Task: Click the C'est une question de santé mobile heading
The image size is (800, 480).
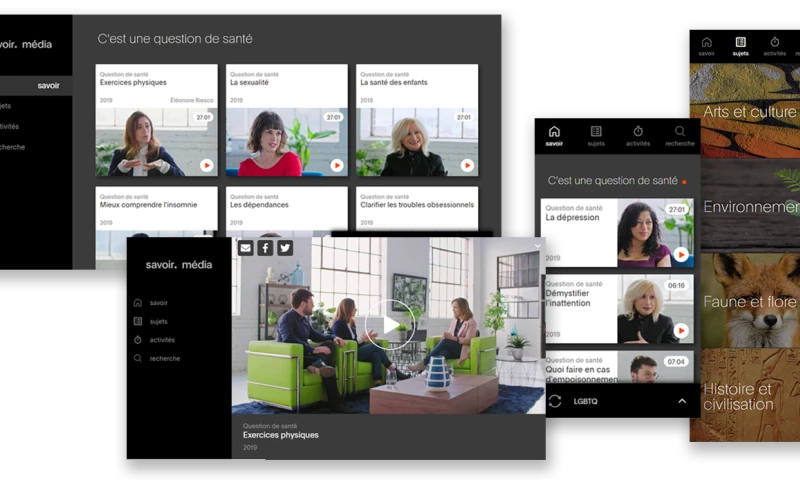Action: tap(612, 181)
